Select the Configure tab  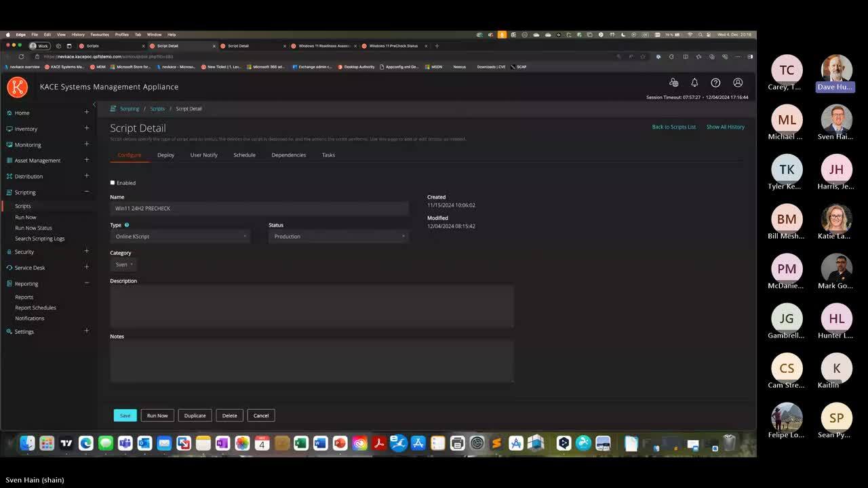click(130, 155)
